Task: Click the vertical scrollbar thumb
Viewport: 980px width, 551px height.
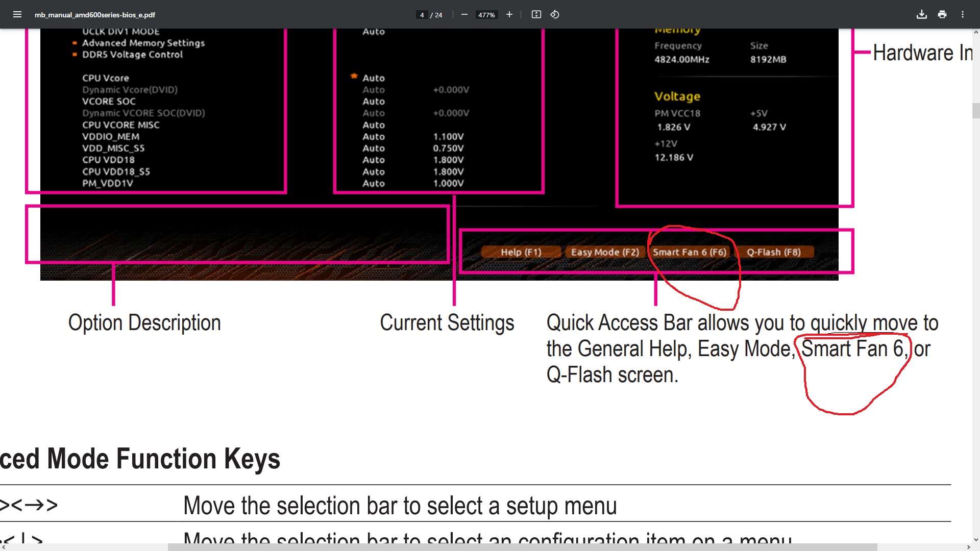Action: [976, 111]
